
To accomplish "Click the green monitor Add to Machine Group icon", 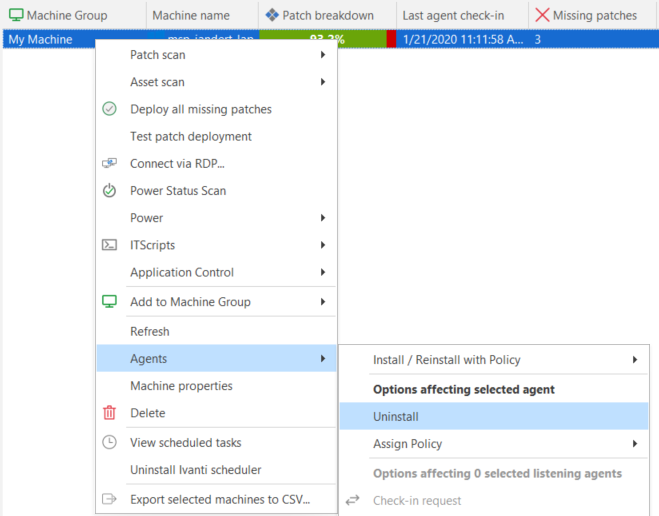I will coord(110,301).
